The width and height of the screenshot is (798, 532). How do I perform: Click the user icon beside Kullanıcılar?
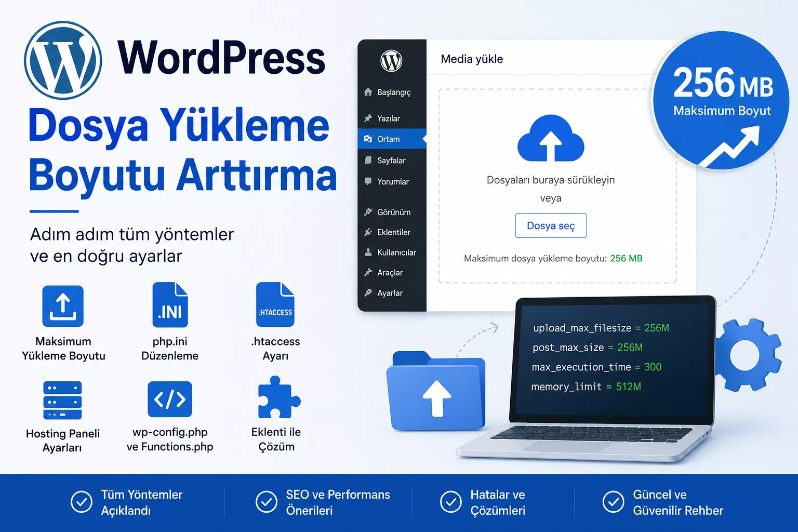368,252
